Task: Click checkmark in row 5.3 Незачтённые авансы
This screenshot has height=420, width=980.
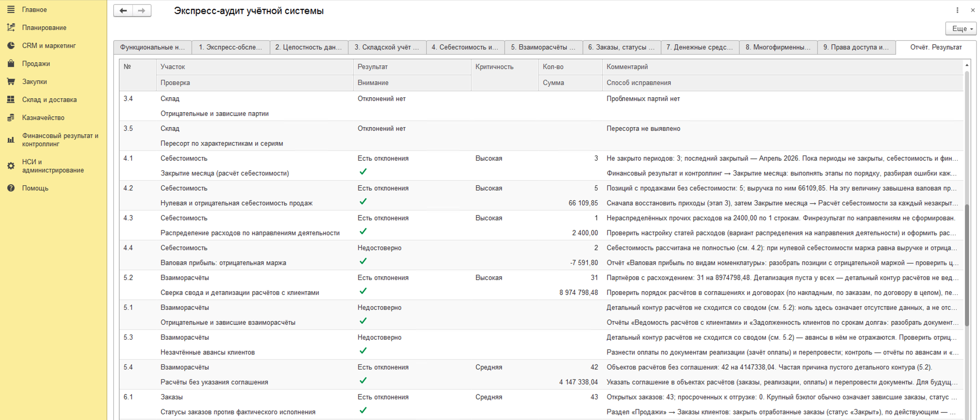Action: [x=363, y=351]
